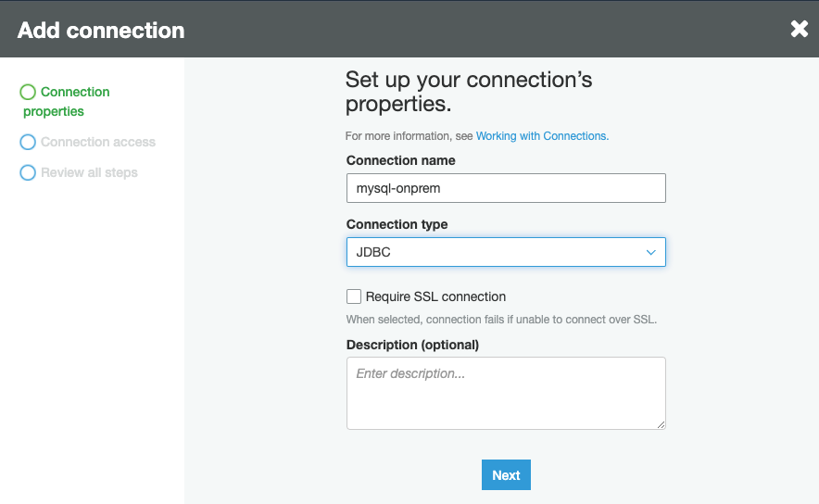Viewport: 819px width, 504px height.
Task: Click the Require SSL connection label text
Action: 435,296
